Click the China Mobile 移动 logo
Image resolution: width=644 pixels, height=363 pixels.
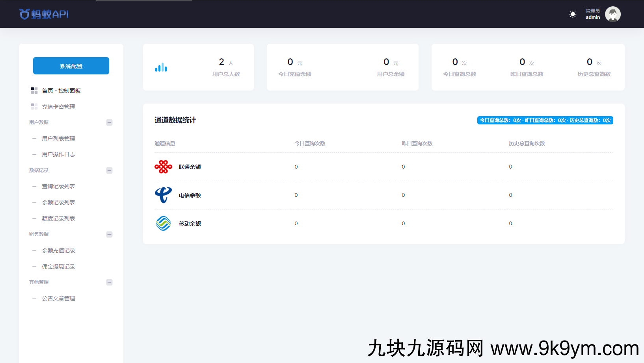[163, 224]
